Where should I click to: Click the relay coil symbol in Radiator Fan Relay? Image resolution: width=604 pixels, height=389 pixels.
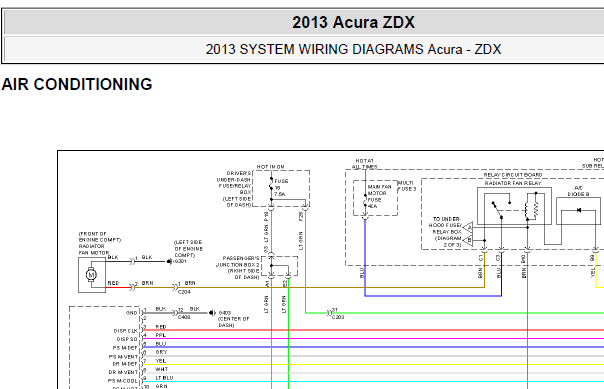point(532,211)
